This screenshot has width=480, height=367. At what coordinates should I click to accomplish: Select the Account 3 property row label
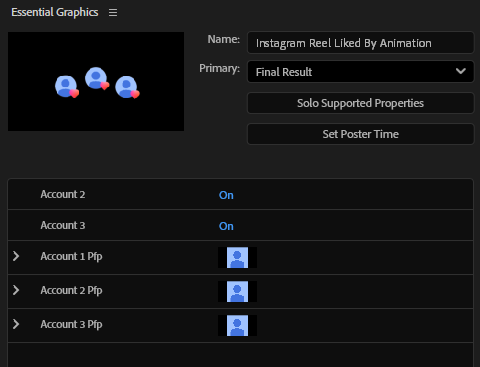63,225
